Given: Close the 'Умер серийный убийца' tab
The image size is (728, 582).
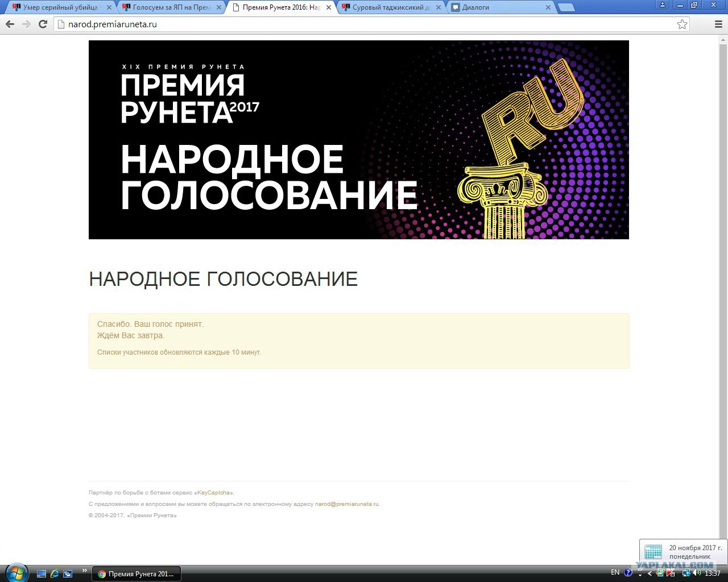Looking at the screenshot, I should pyautogui.click(x=109, y=8).
